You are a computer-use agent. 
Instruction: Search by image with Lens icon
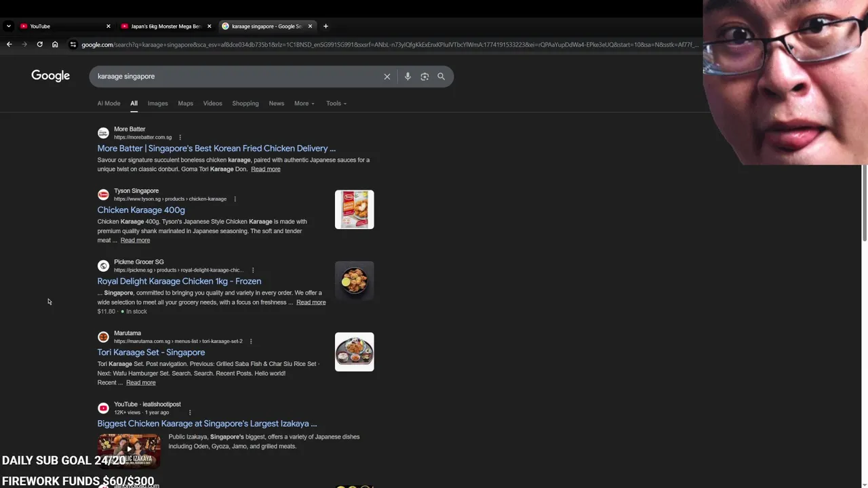pyautogui.click(x=425, y=77)
